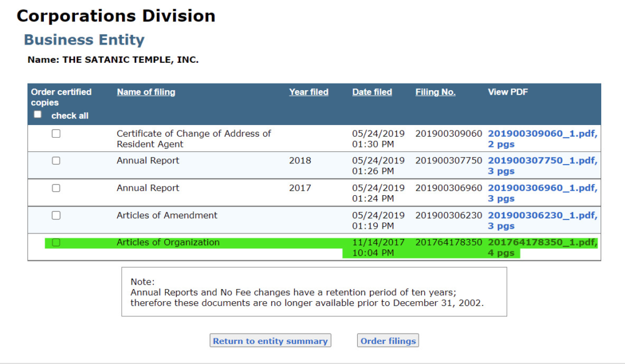Sort the table by Year filed
Screen dimensions: 625x364
coord(308,91)
